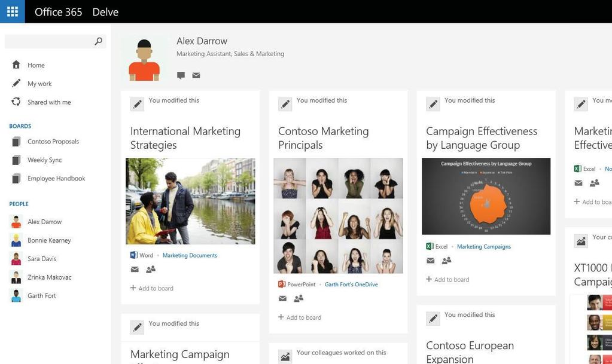Click the Contoso Proposals board icon
Image resolution: width=612 pixels, height=364 pixels.
pos(16,142)
